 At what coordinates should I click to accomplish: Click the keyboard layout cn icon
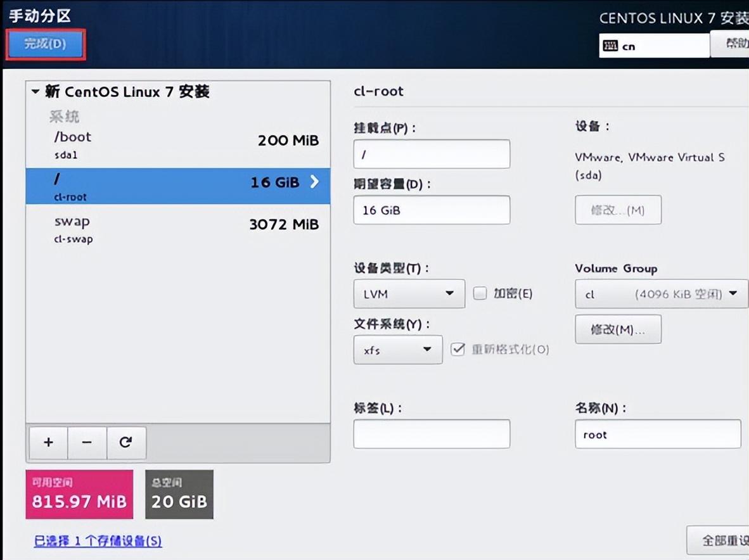(x=611, y=46)
